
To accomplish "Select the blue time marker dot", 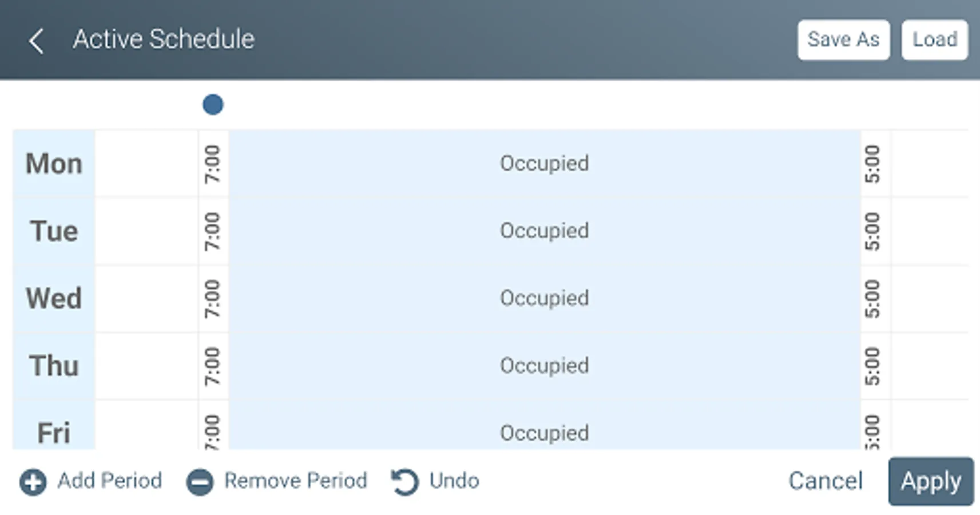I will 213,105.
